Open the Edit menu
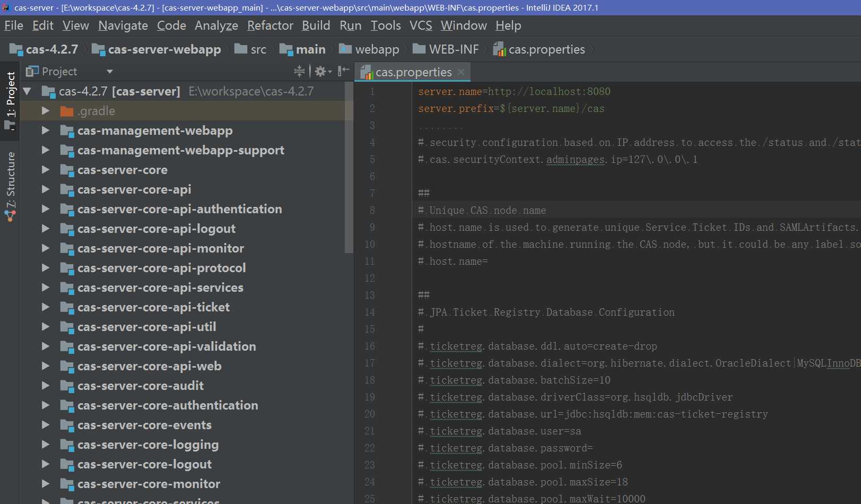Viewport: 861px width, 504px height. [43, 25]
